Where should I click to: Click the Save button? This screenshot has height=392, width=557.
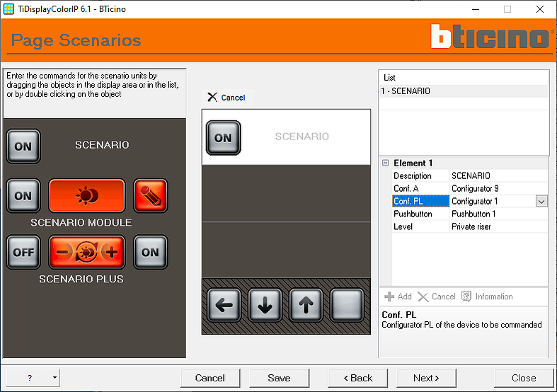(x=279, y=378)
